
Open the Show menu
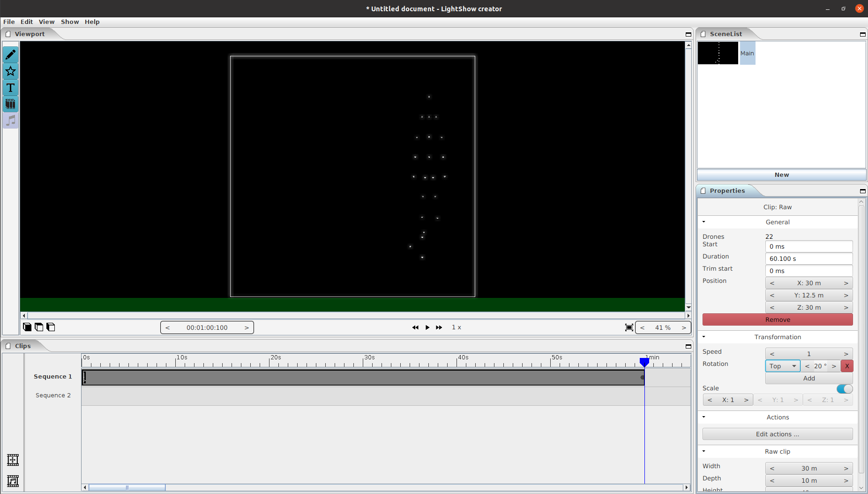pos(70,22)
